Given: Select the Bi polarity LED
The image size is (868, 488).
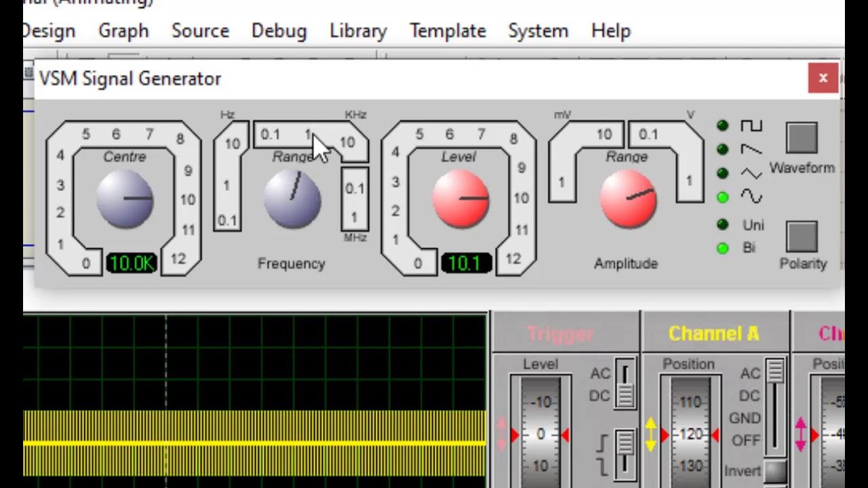Looking at the screenshot, I should (x=722, y=248).
